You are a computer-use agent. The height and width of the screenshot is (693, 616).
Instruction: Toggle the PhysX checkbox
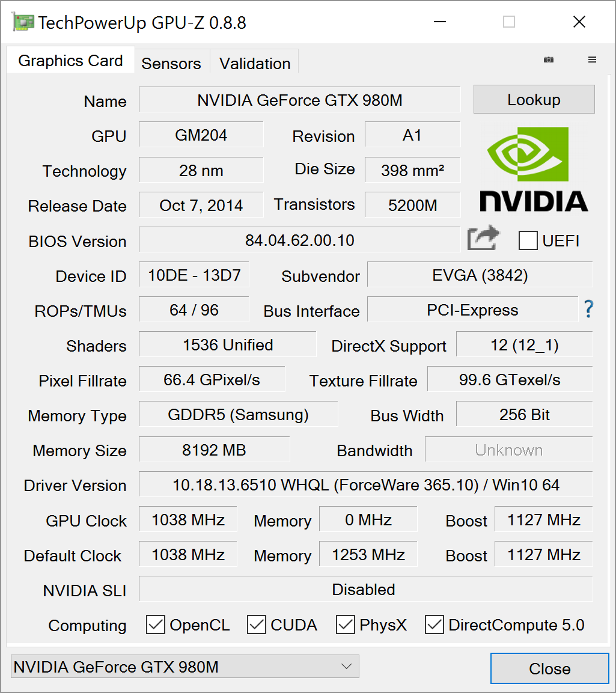tap(346, 625)
